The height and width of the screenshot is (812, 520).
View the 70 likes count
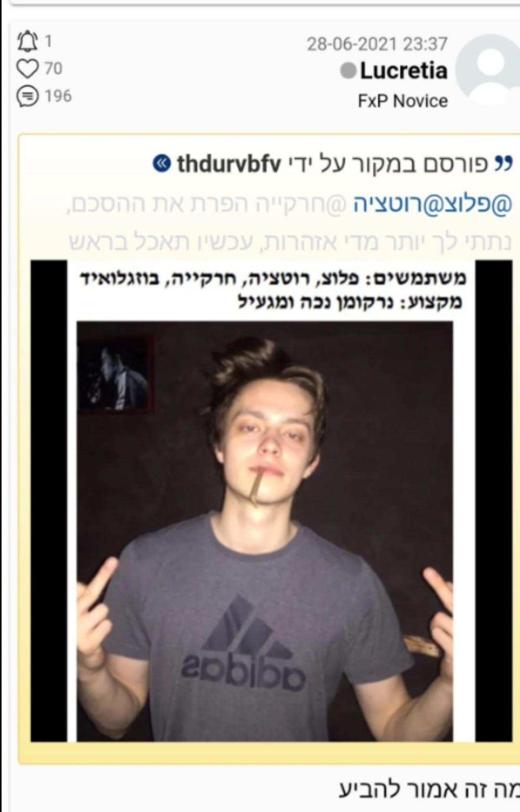pos(53,69)
